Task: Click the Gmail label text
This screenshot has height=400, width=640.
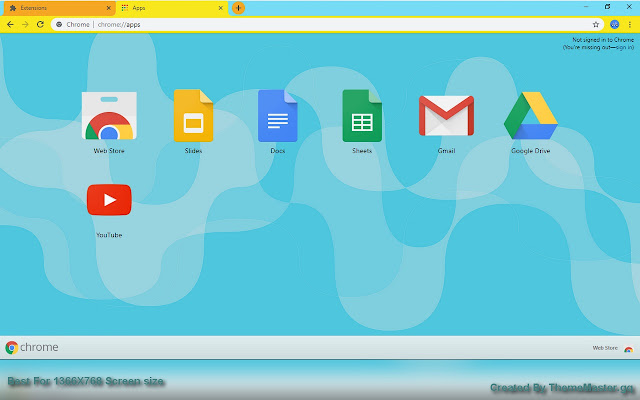Action: point(446,151)
